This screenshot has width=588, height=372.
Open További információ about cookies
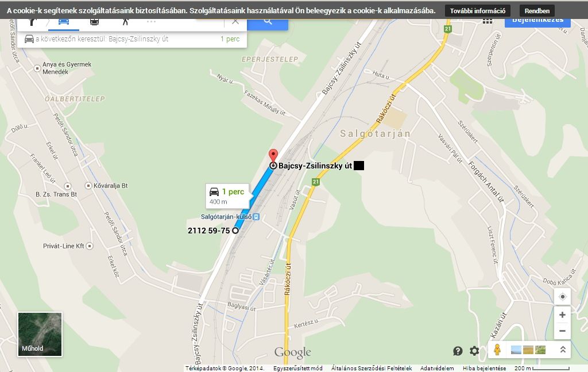click(478, 11)
